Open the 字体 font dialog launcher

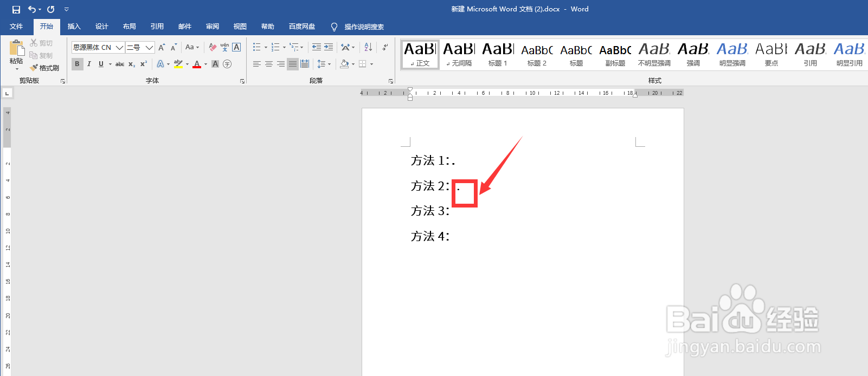(x=242, y=81)
